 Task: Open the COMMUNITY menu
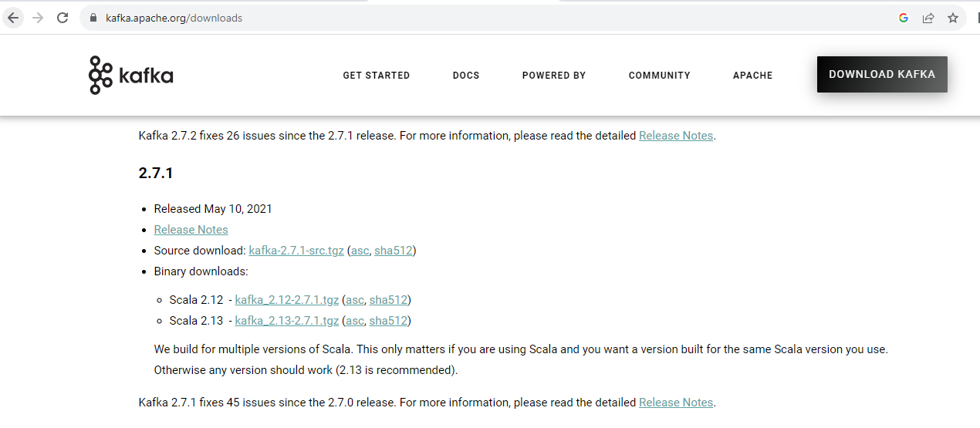pos(660,76)
